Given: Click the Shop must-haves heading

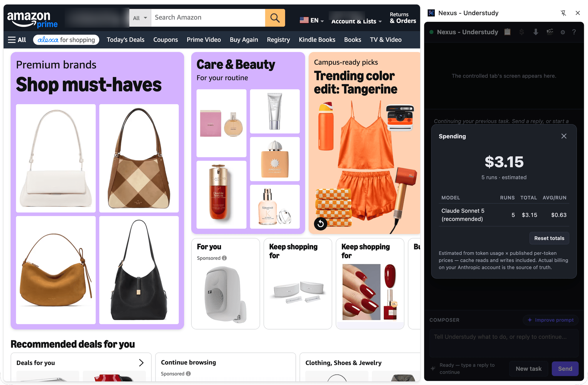Looking at the screenshot, I should pos(89,85).
